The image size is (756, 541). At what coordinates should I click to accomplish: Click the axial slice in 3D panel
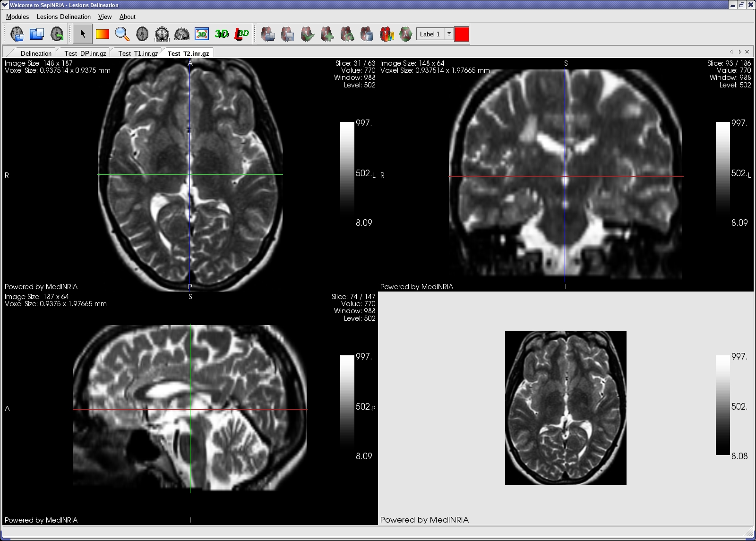[566, 408]
